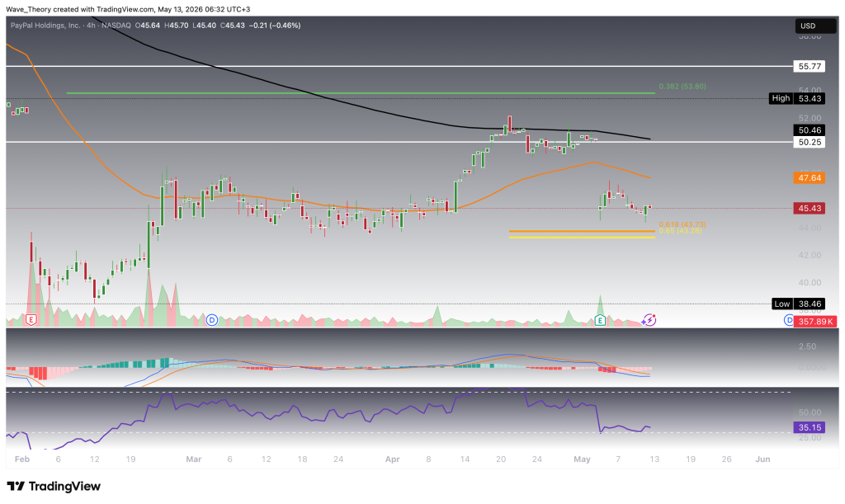Click the PayPal Holdings, Inc. symbol title
This screenshot has height=504, width=845.
pos(45,26)
